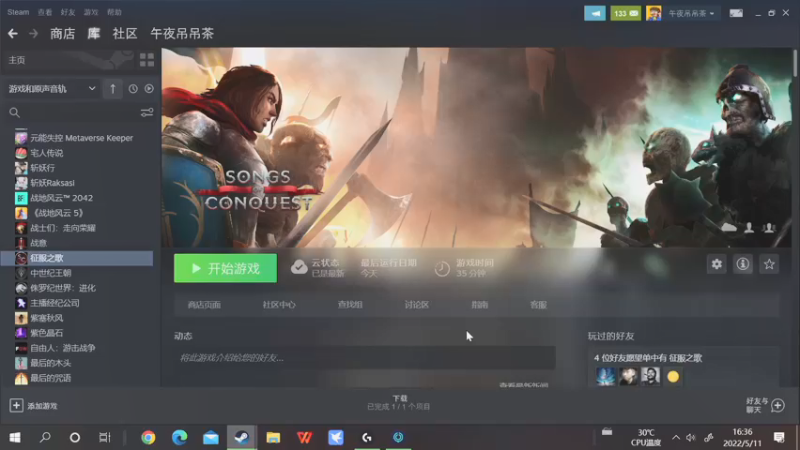Click the forward navigation arrow
Image resolution: width=800 pixels, height=450 pixels.
[34, 34]
